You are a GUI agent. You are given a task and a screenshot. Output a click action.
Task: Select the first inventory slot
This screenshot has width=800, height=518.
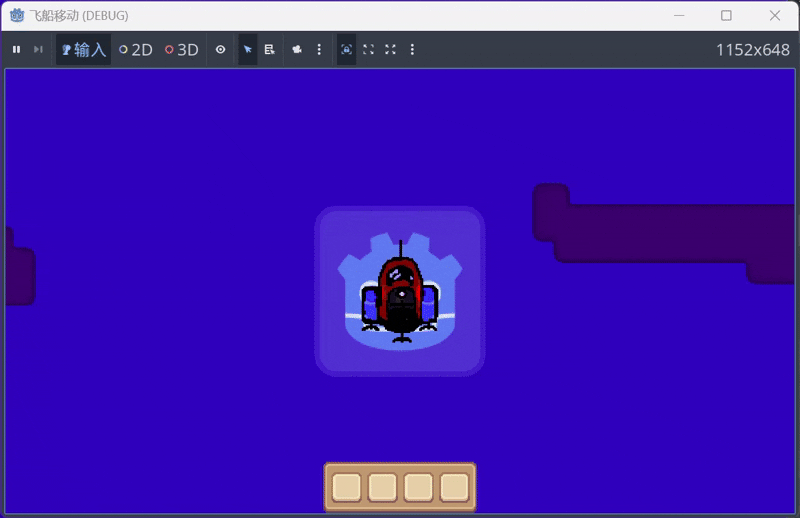coord(347,486)
